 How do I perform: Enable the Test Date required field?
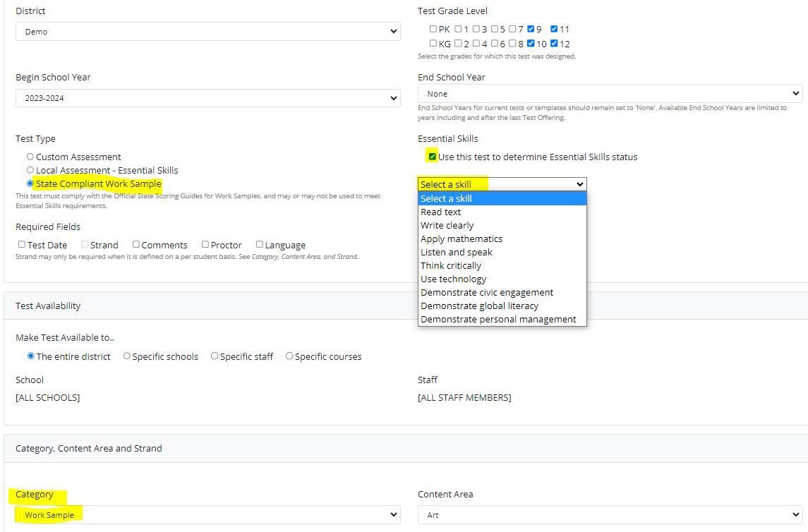(22, 245)
